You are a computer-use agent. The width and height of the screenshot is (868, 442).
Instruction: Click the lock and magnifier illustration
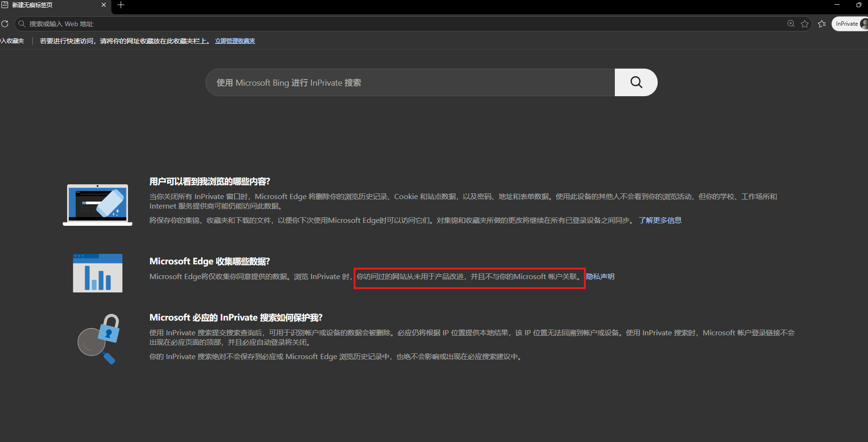[99, 339]
